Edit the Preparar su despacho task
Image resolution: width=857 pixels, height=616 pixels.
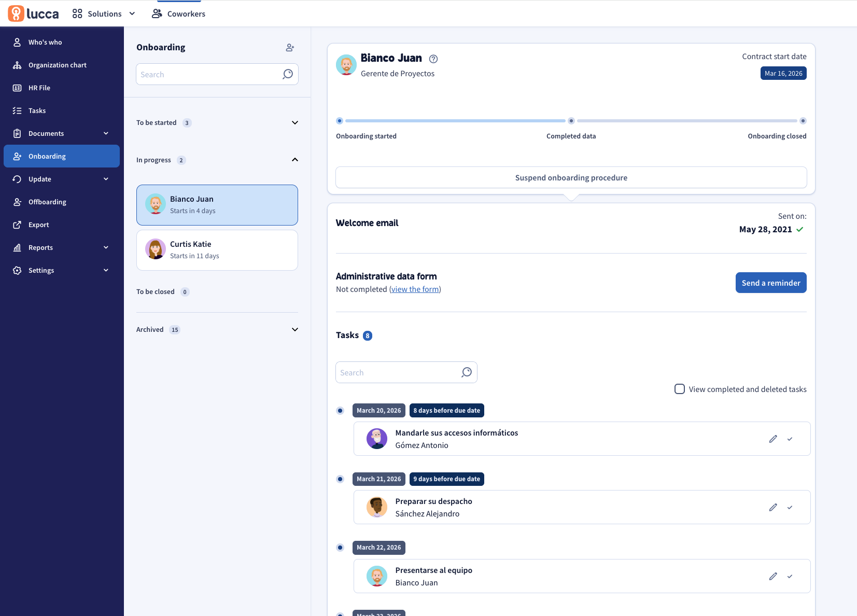click(773, 507)
